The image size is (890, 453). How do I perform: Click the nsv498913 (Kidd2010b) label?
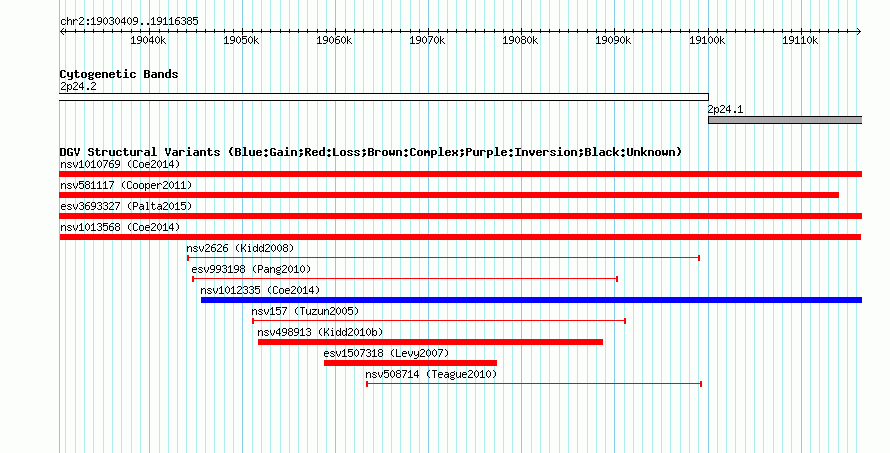320,333
